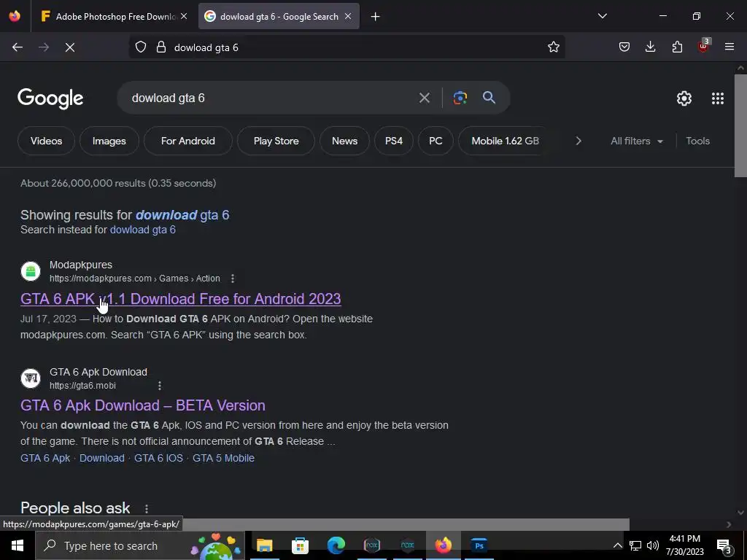Open the tracking protection shield icon
The width and height of the screenshot is (747, 560).
141,47
